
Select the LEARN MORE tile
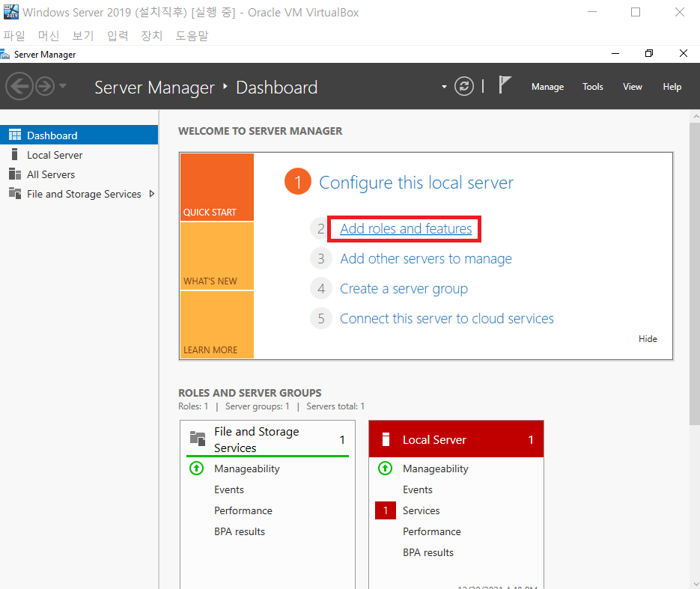(x=217, y=325)
